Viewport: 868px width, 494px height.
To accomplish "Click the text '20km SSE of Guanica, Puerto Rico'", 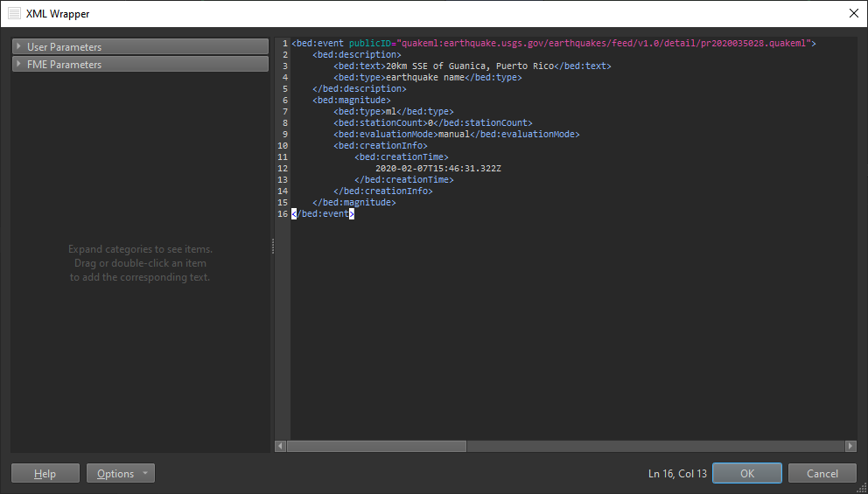I will tap(469, 66).
